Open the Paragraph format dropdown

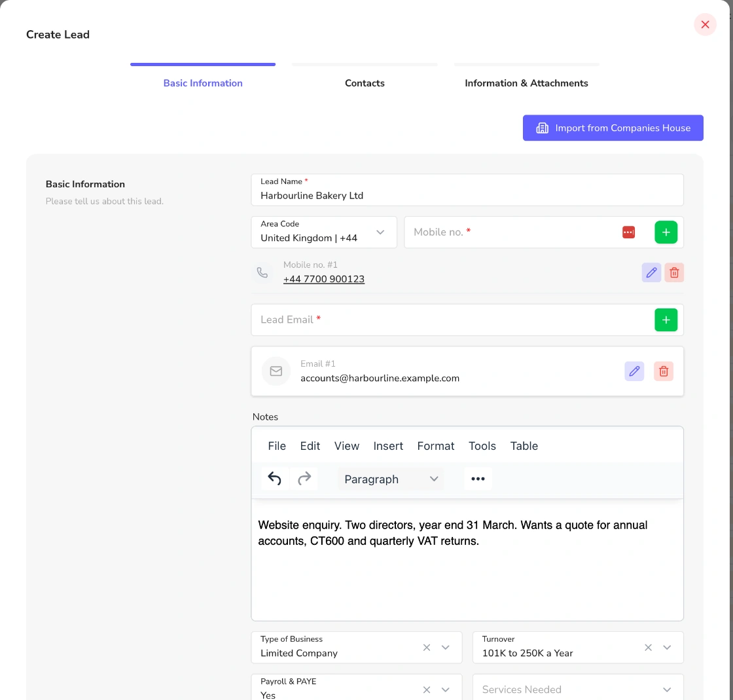(x=391, y=479)
